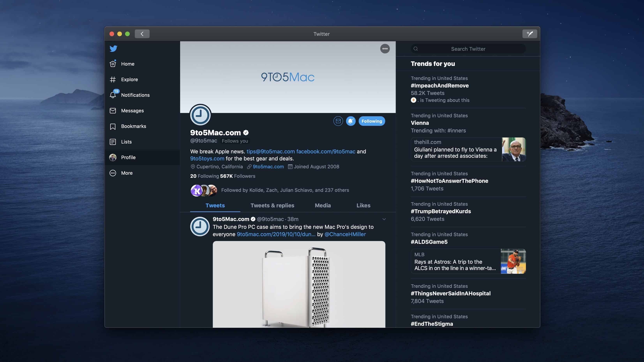Select the Explore hashtag icon
This screenshot has height=362, width=644.
point(113,79)
